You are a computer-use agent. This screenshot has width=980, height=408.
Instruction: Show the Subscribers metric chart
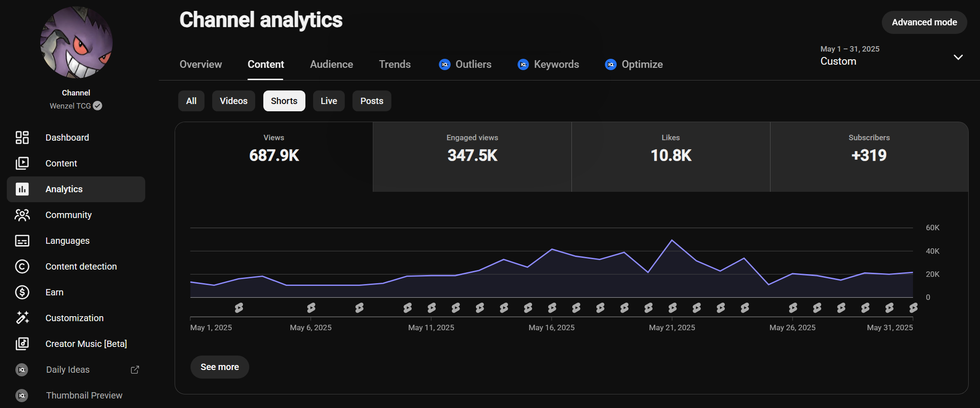click(x=869, y=157)
